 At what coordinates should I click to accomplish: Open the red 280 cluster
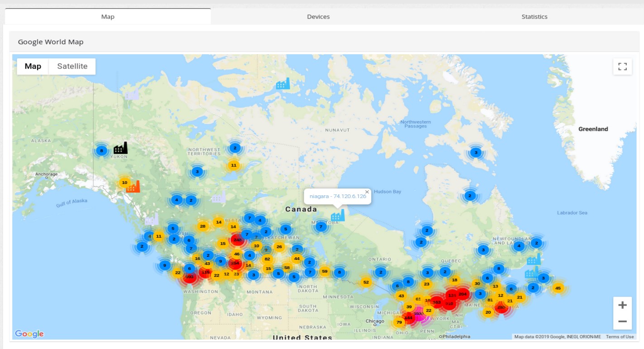[x=501, y=307]
